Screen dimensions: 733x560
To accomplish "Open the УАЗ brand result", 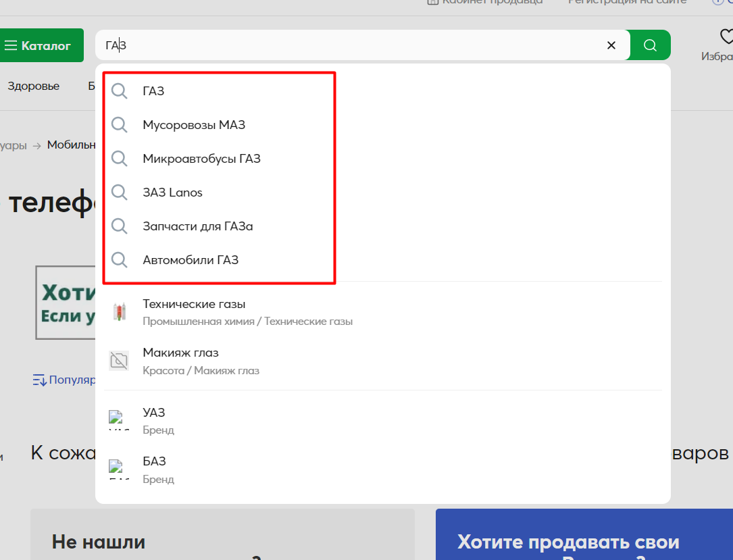I will pos(154,412).
